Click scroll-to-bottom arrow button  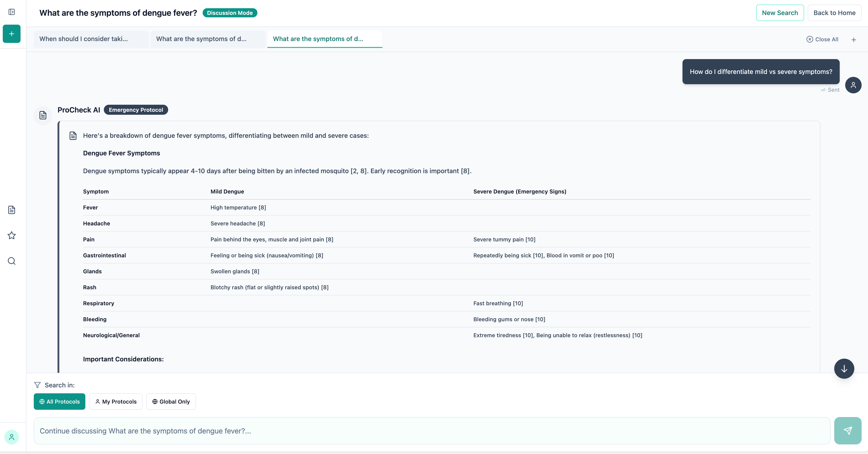tap(844, 369)
